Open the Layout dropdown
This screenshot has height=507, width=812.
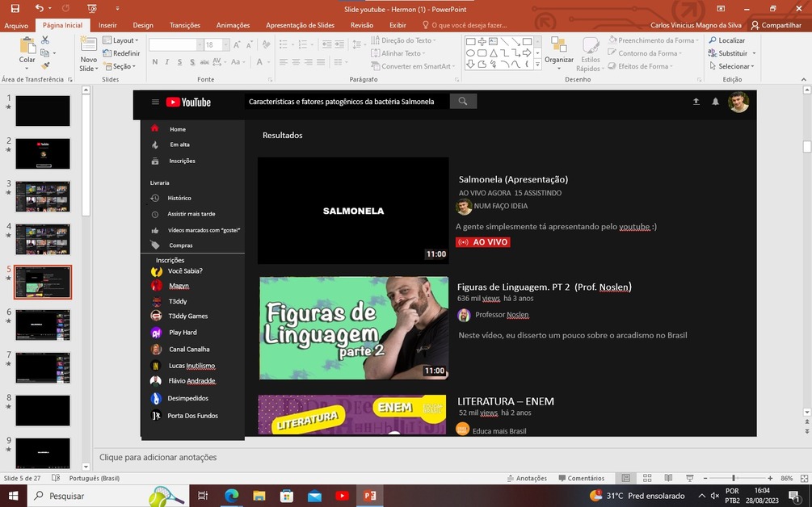coord(120,40)
